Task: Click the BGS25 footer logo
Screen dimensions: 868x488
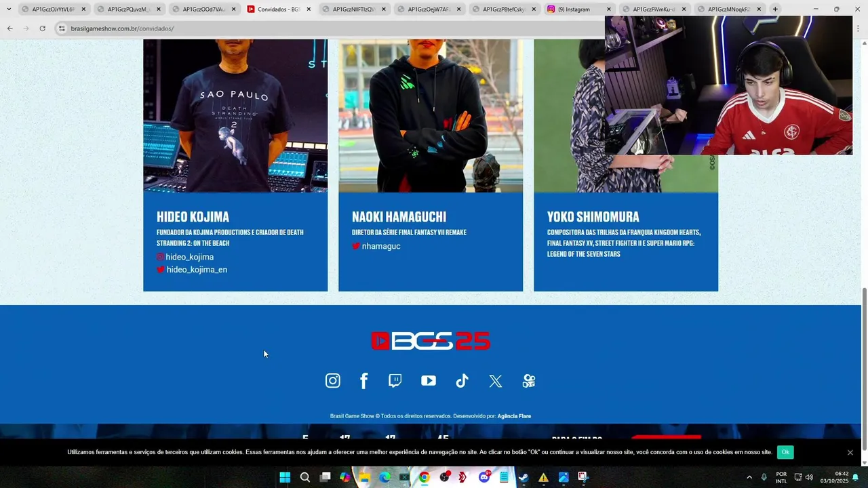Action: [431, 341]
